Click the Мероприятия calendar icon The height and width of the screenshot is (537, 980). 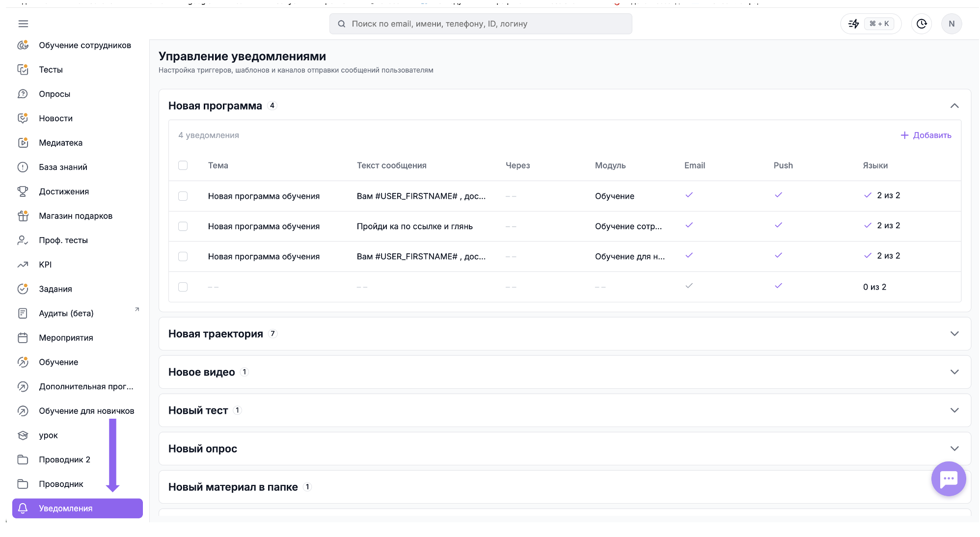click(x=23, y=338)
